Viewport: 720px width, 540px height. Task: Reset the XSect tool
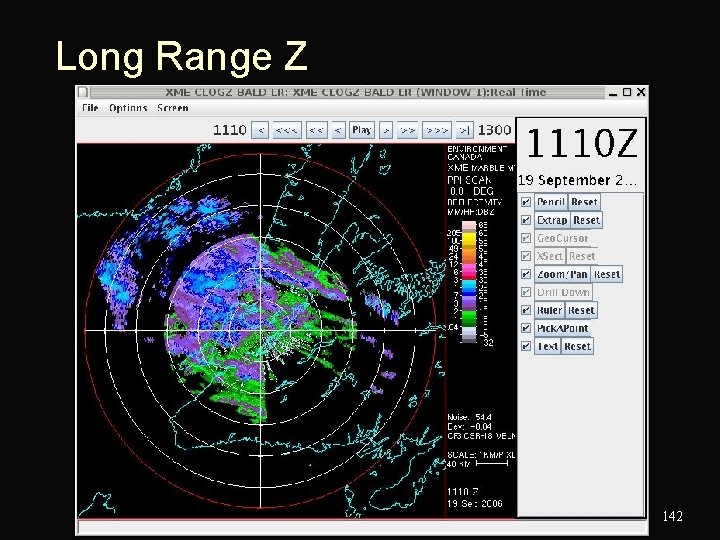pos(582,256)
